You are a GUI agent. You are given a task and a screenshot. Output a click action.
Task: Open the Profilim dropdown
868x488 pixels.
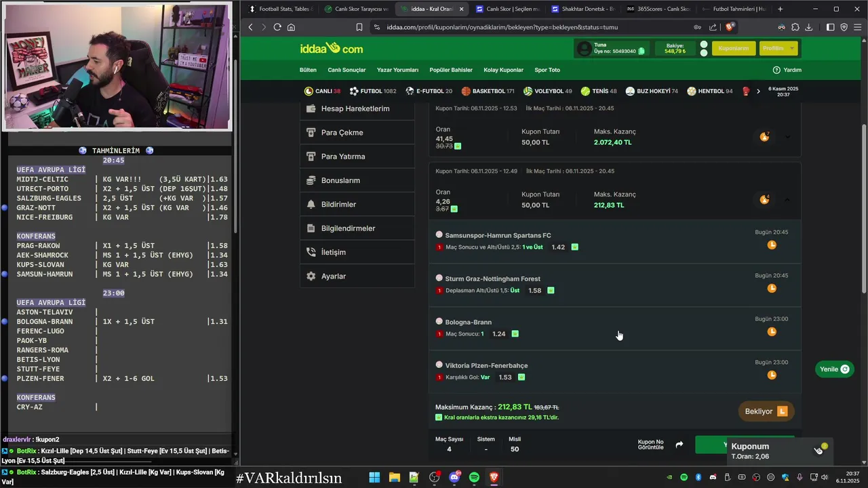779,48
